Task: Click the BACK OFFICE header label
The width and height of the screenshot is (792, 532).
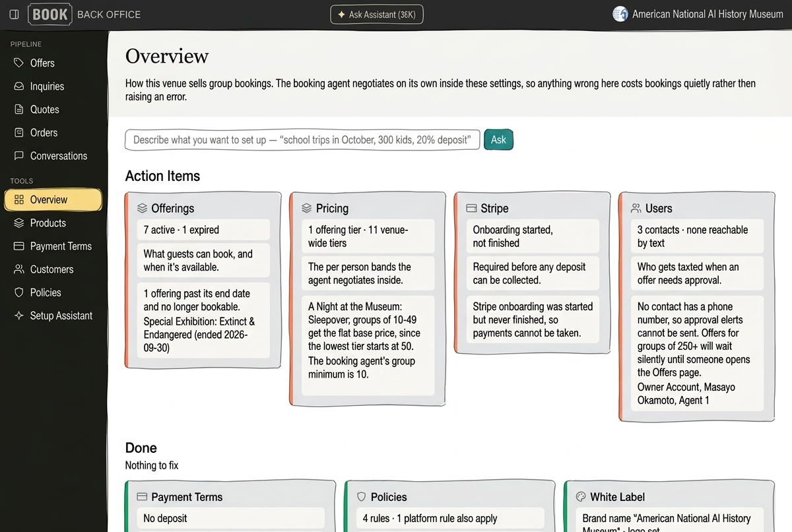Action: [x=109, y=14]
